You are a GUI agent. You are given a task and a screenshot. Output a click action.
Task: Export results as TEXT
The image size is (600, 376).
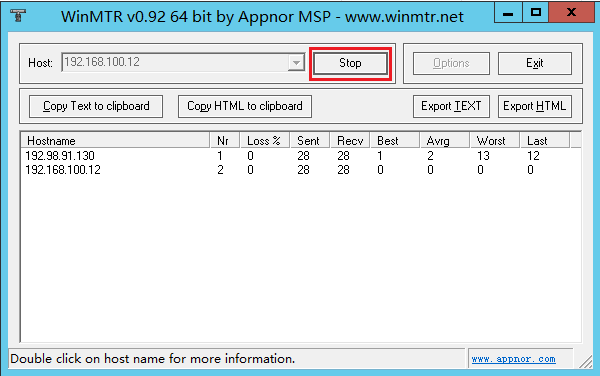pos(451,106)
